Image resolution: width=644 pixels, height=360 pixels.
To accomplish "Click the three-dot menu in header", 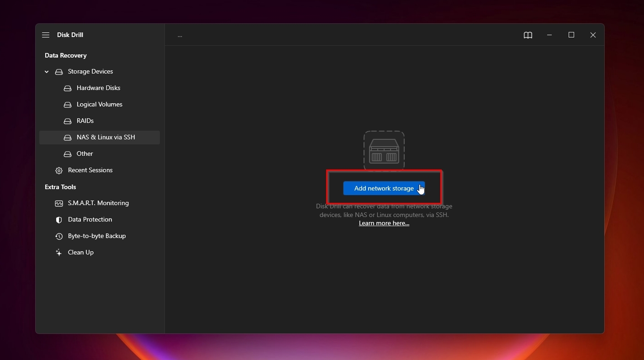I will pos(180,36).
